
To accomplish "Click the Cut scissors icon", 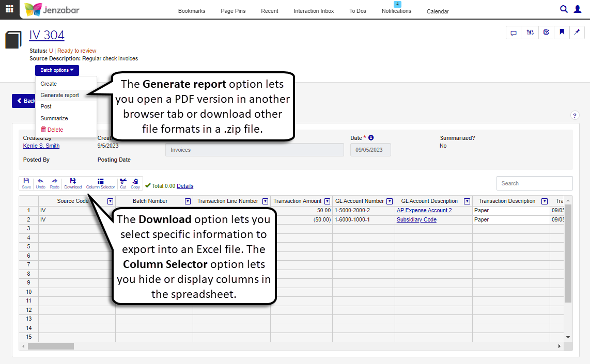I will (123, 183).
